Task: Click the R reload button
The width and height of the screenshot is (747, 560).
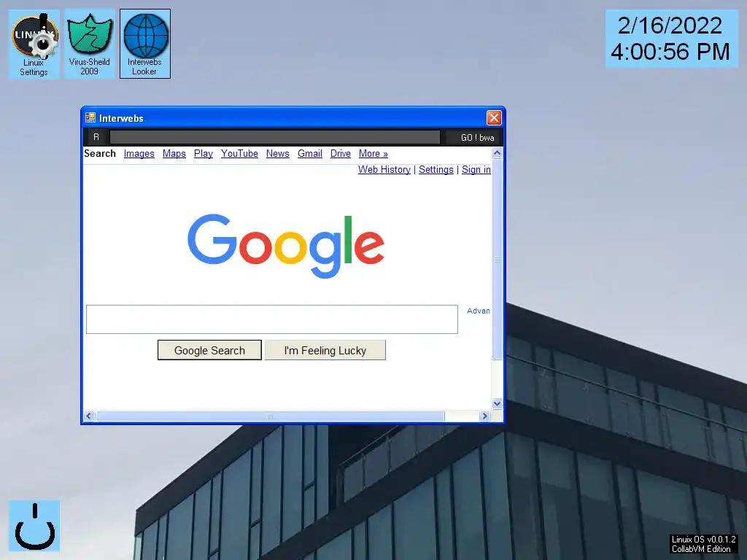Action: 96,137
